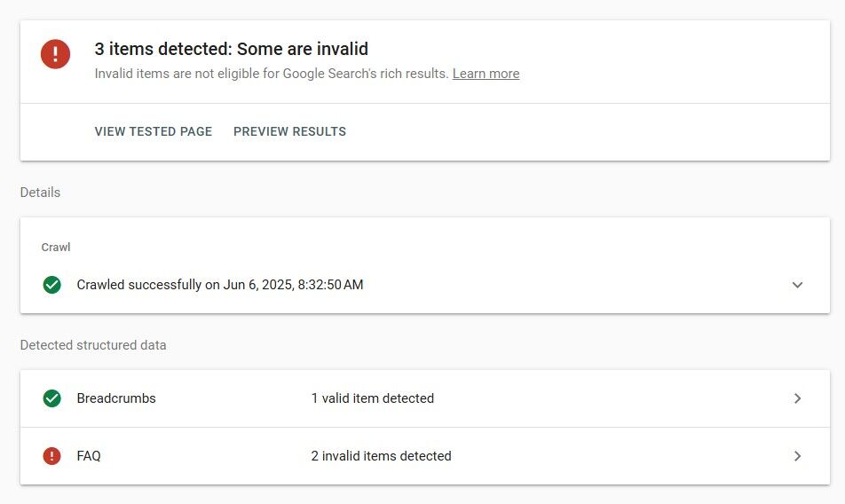Click the "3 items detected: Some are invalid" heading
The width and height of the screenshot is (845, 504).
(231, 49)
